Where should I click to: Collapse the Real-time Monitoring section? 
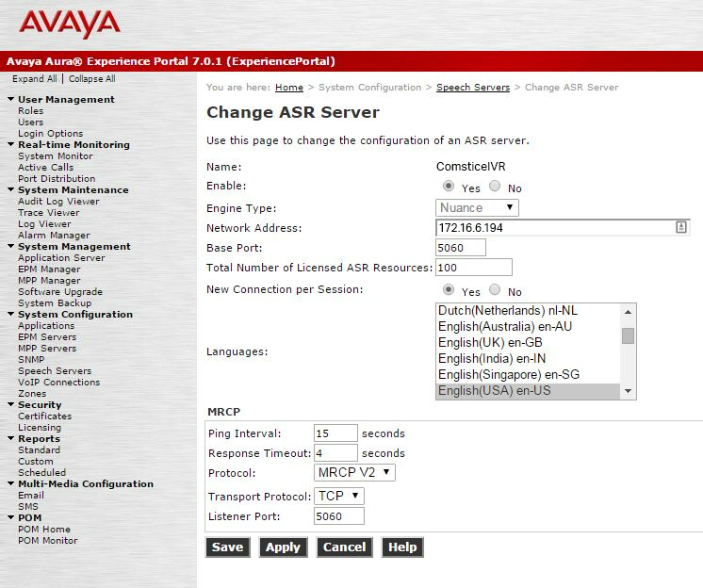pos(10,144)
